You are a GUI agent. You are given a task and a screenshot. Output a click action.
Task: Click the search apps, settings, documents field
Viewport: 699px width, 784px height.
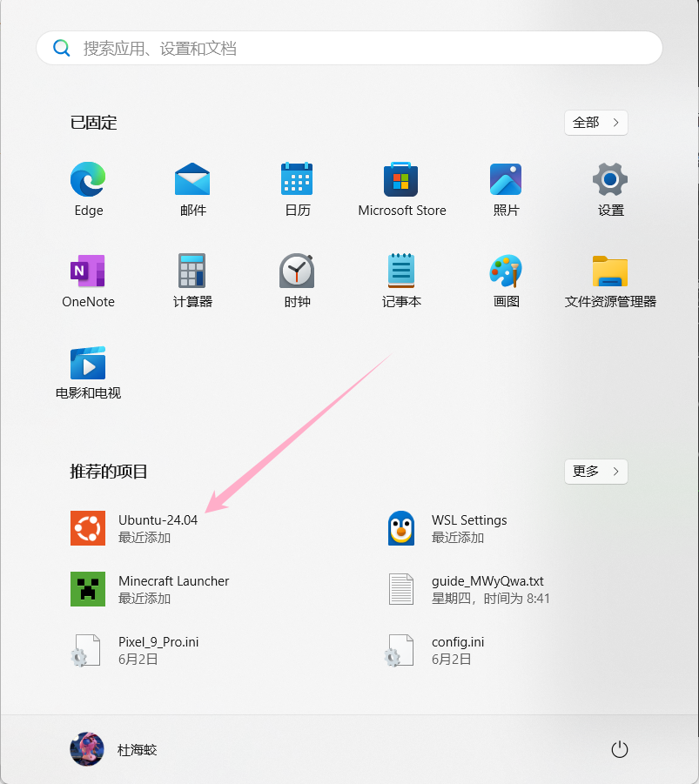coord(349,48)
